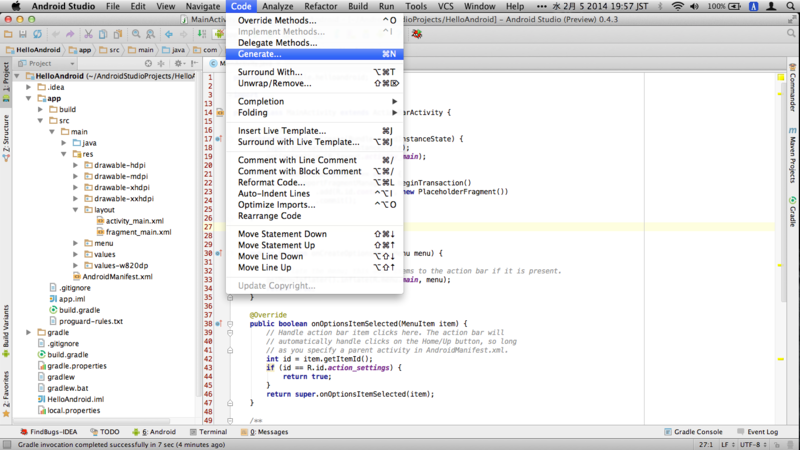Image resolution: width=800 pixels, height=450 pixels.
Task: Expand the drawable-hdpi folder
Action: [76, 165]
